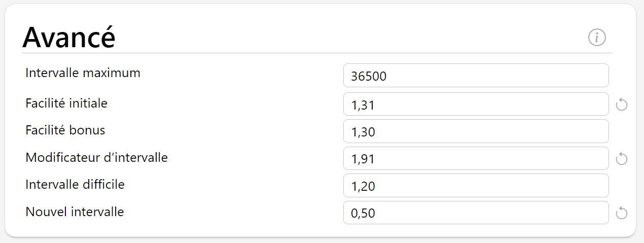Click the "Intervalle maximum" label text
Viewport: 644px width, 243px height.
click(83, 73)
